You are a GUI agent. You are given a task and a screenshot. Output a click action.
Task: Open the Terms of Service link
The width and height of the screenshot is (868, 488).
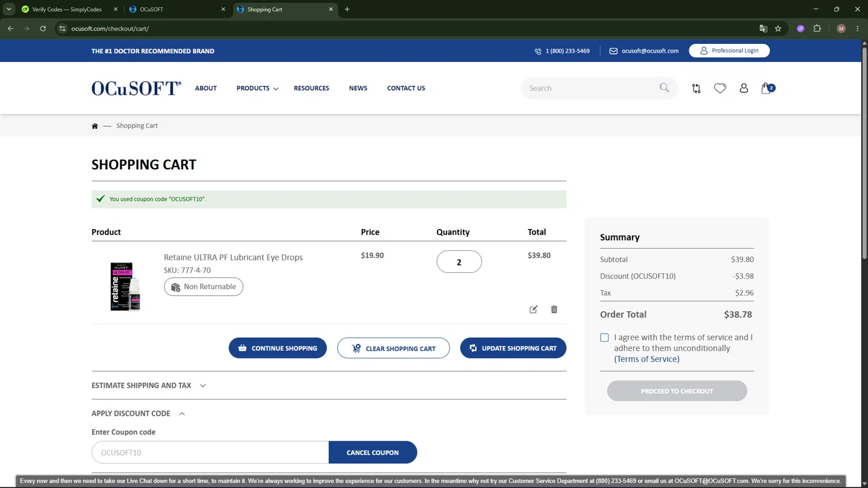click(x=647, y=359)
